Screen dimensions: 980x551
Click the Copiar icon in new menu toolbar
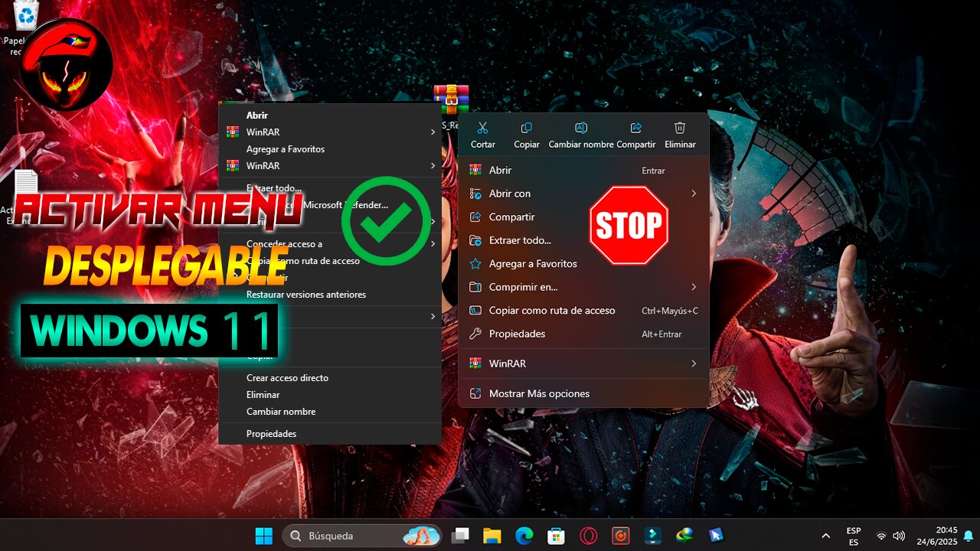click(527, 128)
